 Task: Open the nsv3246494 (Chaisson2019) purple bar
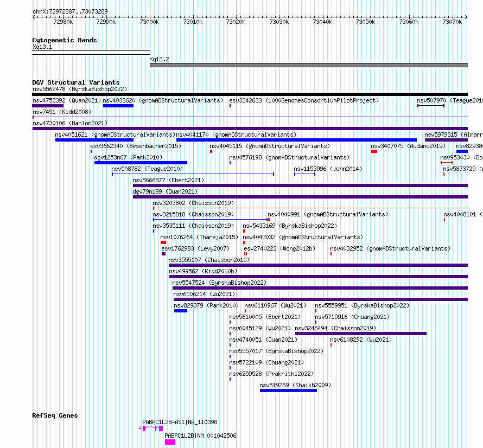[361, 334]
